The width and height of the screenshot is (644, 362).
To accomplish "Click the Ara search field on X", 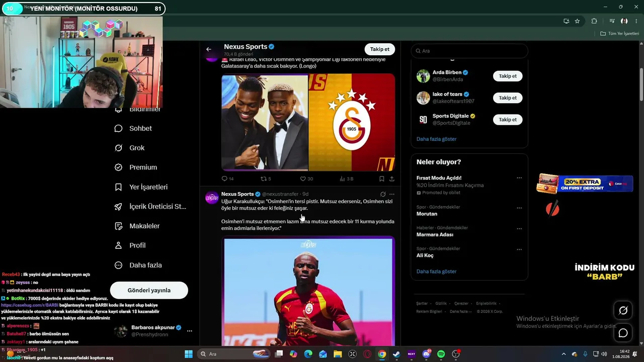I will click(x=469, y=51).
